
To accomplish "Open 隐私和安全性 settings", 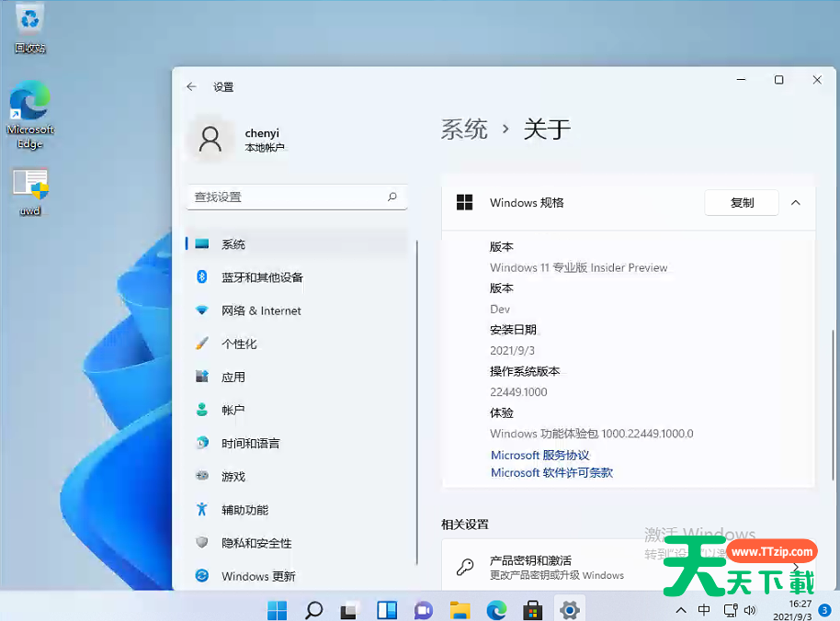I will (x=257, y=543).
